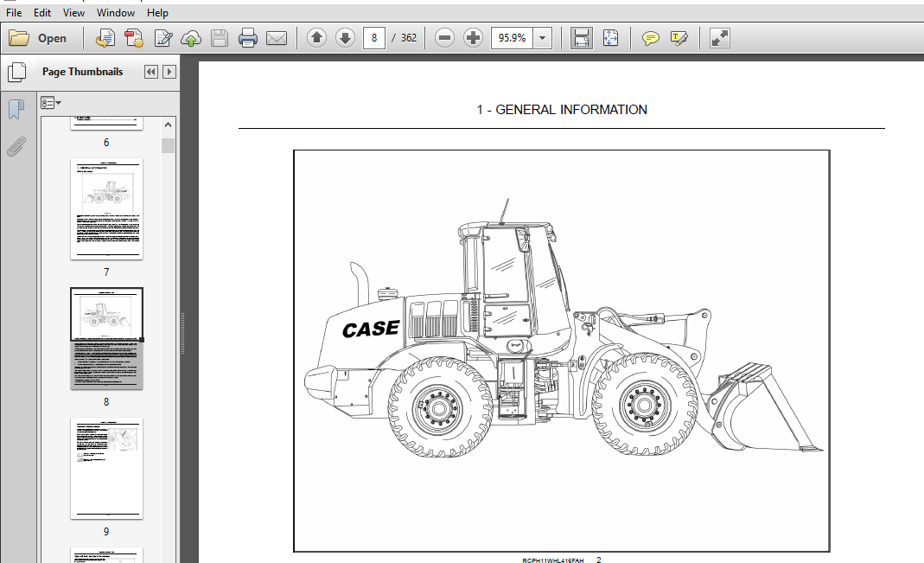Open the zoom level dropdown arrow
The image size is (924, 563).
tap(543, 38)
